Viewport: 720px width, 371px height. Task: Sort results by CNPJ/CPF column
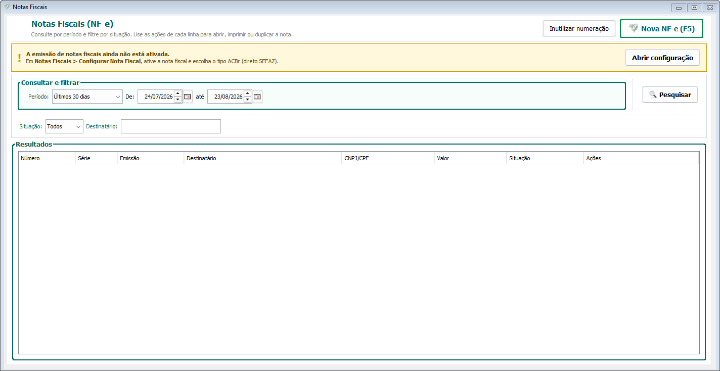tap(388, 158)
